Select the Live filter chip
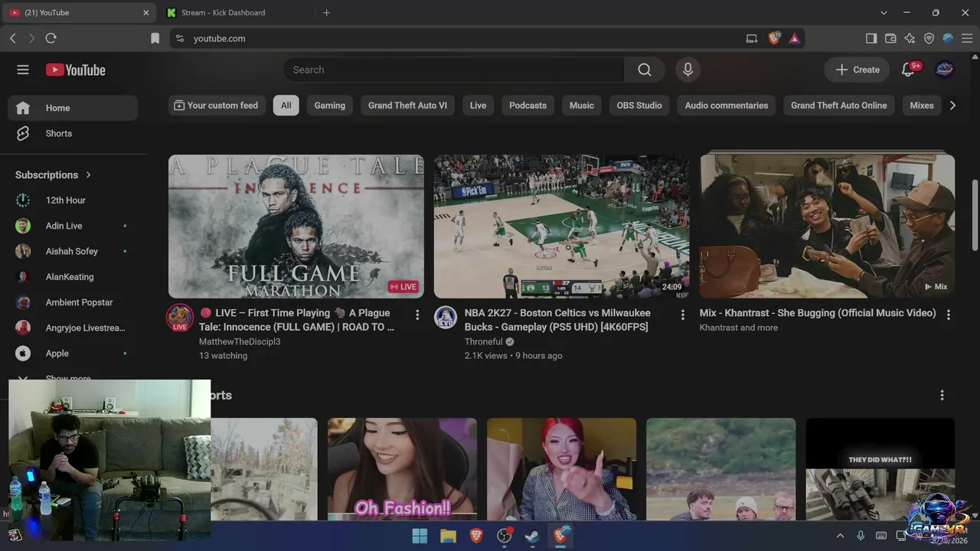Image resolution: width=980 pixels, height=551 pixels. (478, 106)
